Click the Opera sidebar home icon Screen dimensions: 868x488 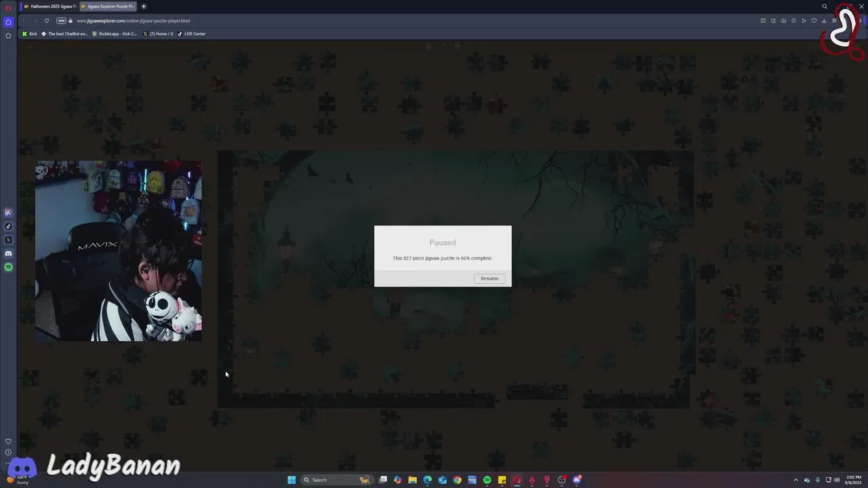(x=8, y=22)
